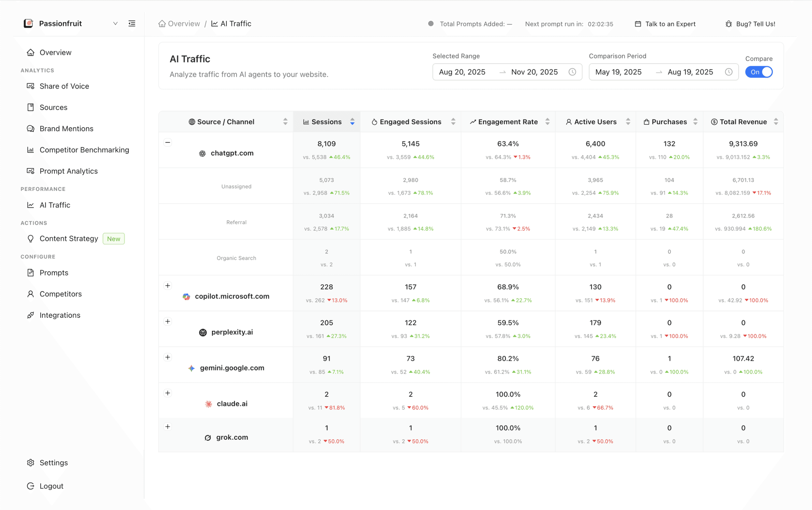Click the Sources sidebar icon
Image resolution: width=812 pixels, height=510 pixels.
31,107
